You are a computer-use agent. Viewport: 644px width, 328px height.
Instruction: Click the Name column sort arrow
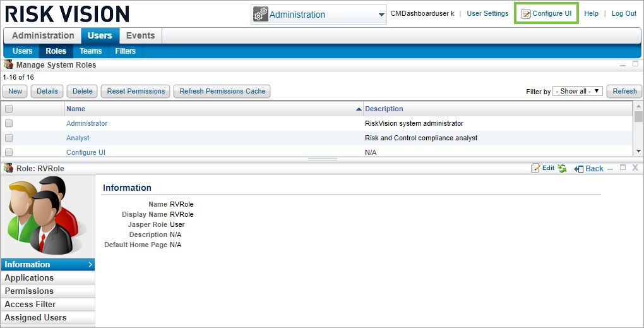click(359, 109)
